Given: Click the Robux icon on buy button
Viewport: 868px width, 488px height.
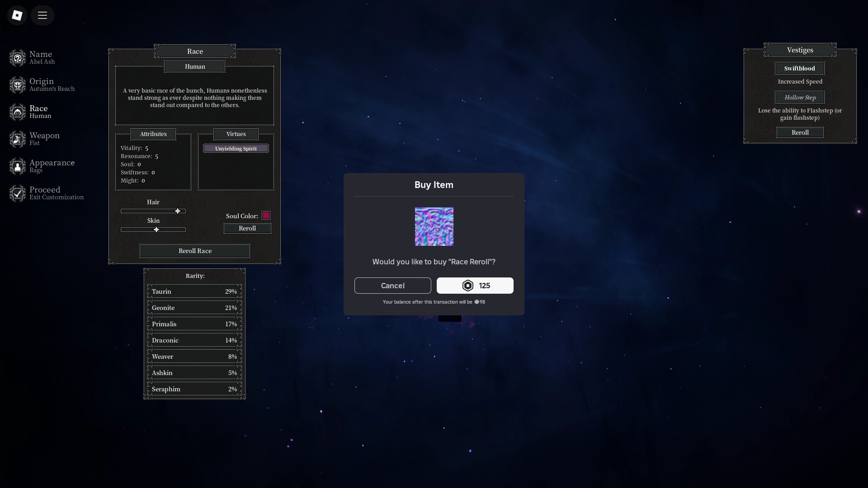Looking at the screenshot, I should click(467, 286).
